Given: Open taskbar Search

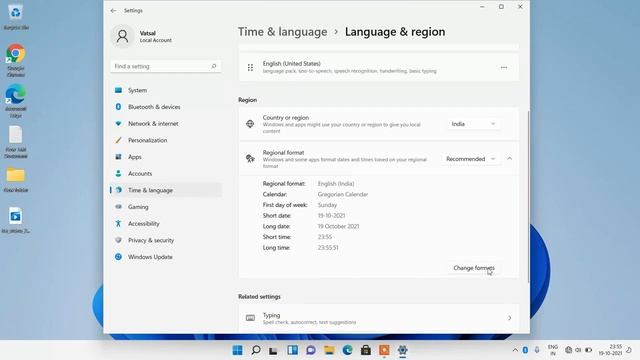Looking at the screenshot, I should (256, 350).
